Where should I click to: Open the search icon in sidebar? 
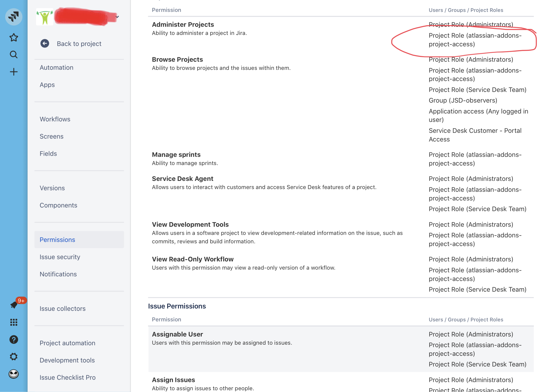click(x=14, y=55)
